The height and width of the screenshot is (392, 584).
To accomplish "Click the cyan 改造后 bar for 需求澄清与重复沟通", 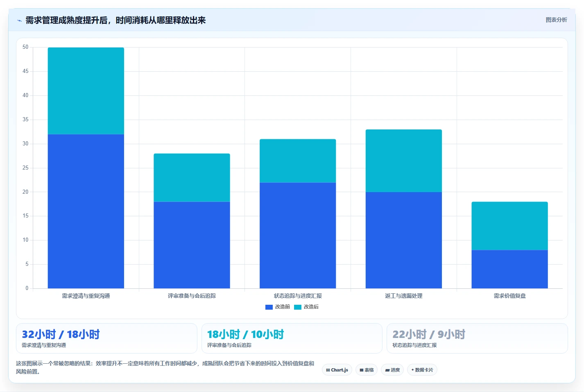I will (x=86, y=91).
